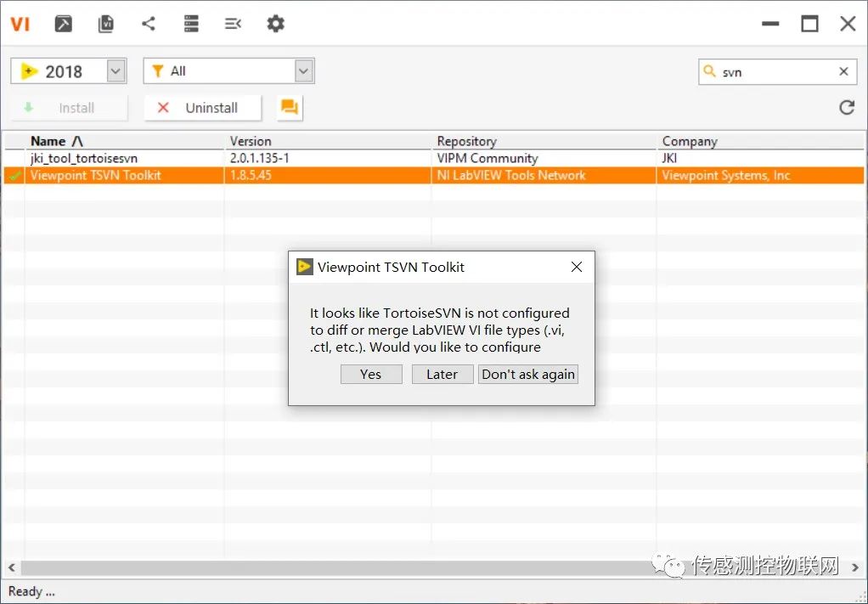868x604 pixels.
Task: Select the jki_tool_tortoisesvn package row
Action: coord(84,158)
